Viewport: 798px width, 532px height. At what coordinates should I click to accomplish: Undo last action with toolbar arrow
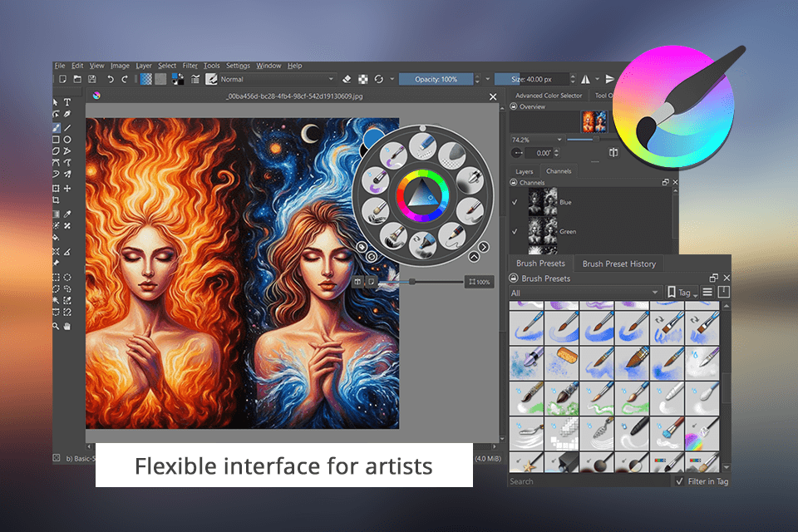point(111,79)
